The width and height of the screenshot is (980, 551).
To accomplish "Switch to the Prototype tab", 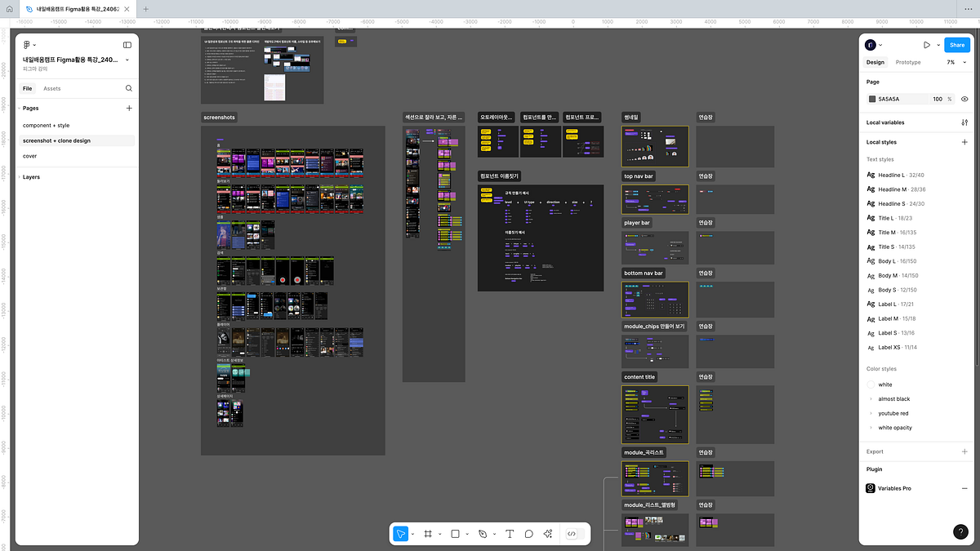I will (x=908, y=62).
